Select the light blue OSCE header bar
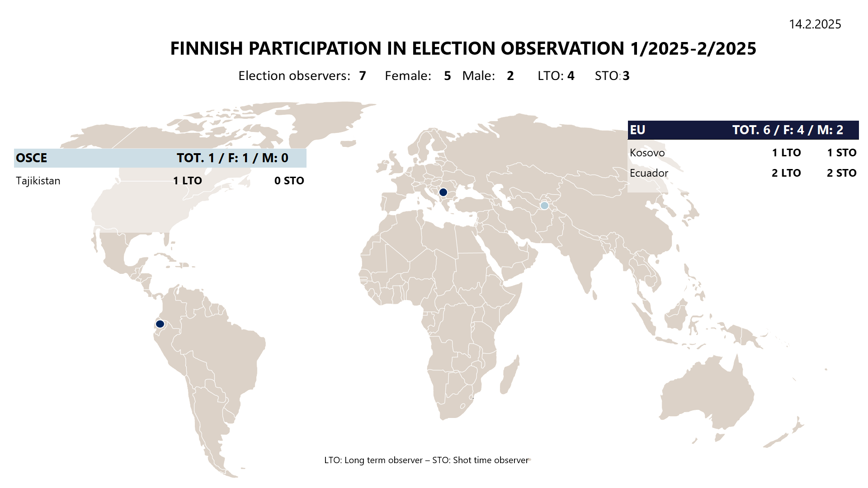This screenshot has height=488, width=868. (x=160, y=158)
